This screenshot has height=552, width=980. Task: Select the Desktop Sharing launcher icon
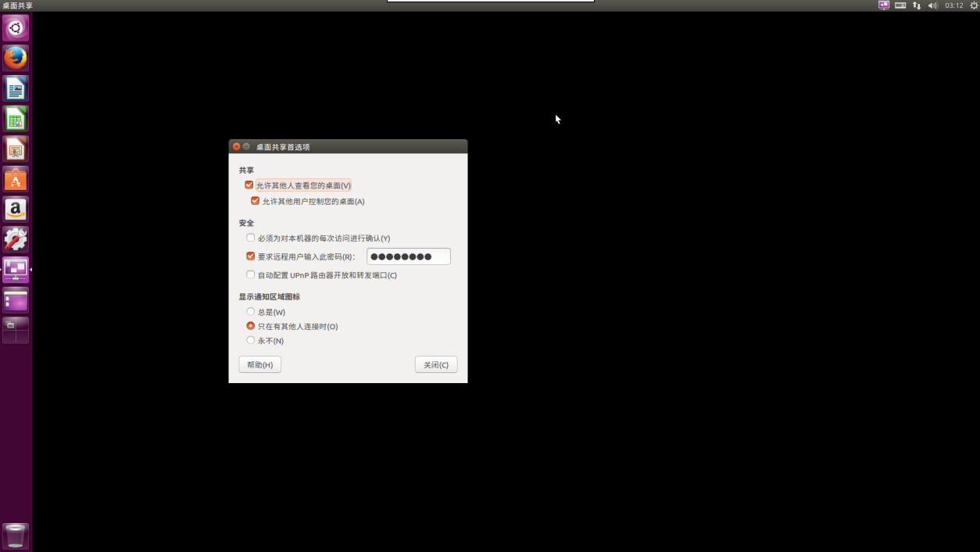click(x=16, y=270)
